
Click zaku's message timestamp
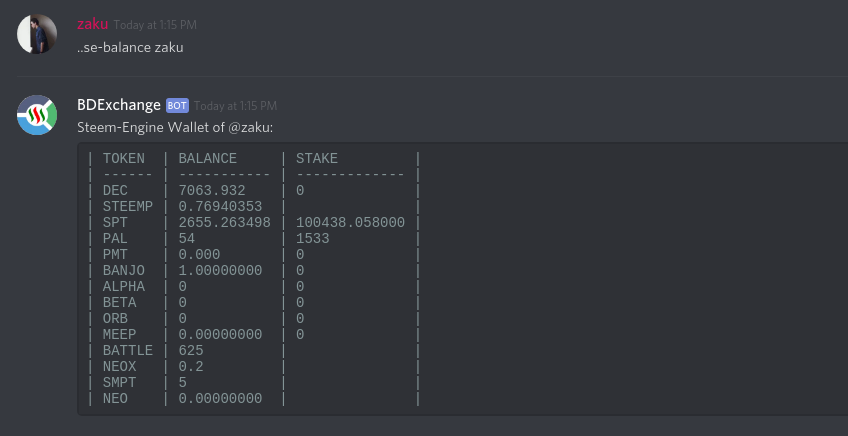click(155, 25)
